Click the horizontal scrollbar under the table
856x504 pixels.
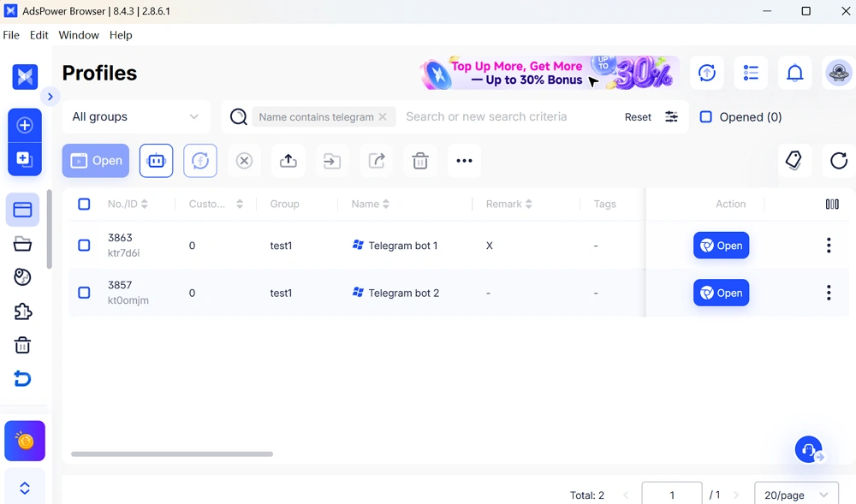(x=172, y=454)
